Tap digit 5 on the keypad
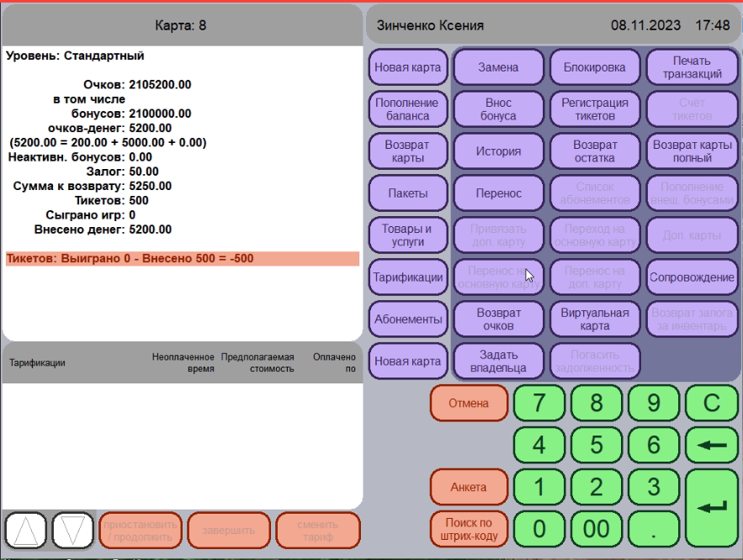 pyautogui.click(x=597, y=445)
